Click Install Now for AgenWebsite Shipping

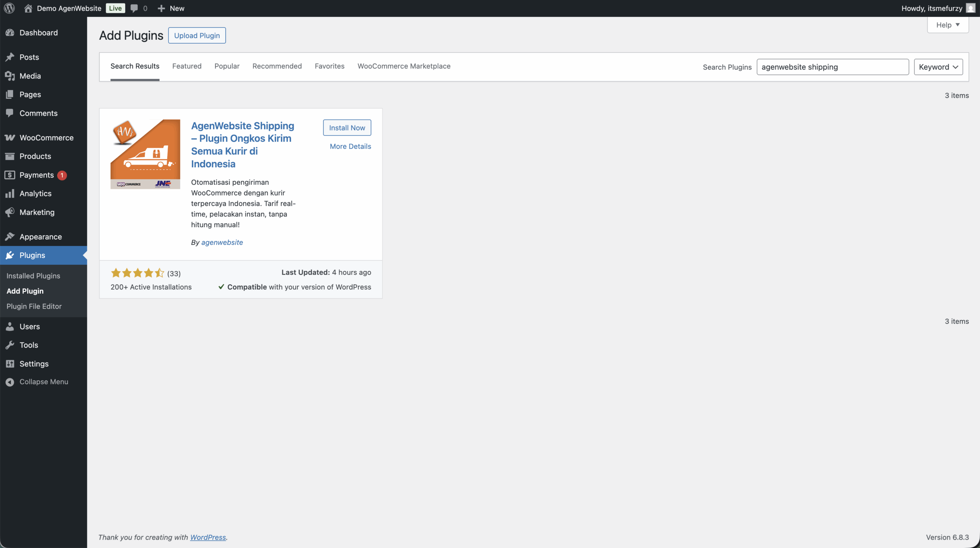(347, 128)
